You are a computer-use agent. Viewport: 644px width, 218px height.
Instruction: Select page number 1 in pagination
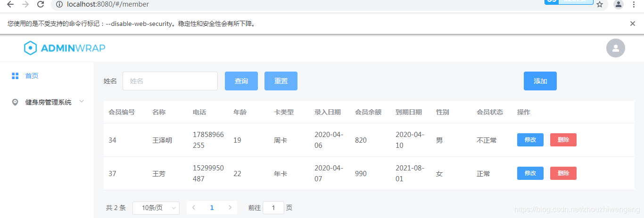(x=212, y=208)
